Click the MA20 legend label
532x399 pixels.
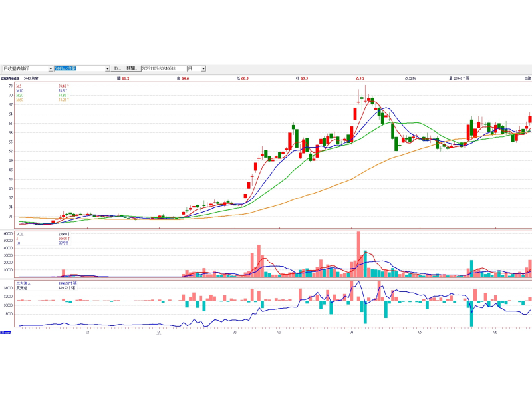(x=21, y=95)
